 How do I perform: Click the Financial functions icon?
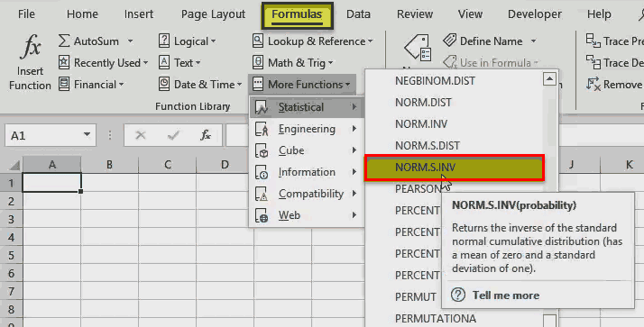pos(64,84)
